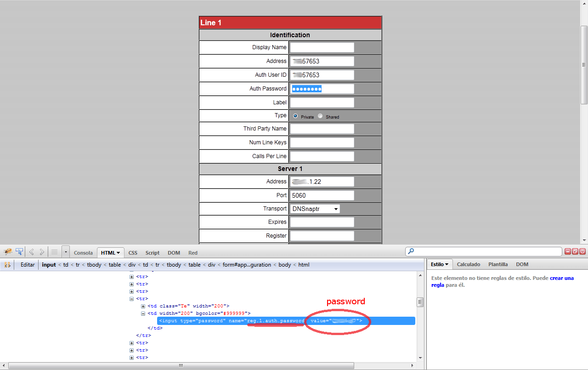The image size is (588, 370).
Task: Activate the inspect element pointer tool
Action: pos(19,252)
